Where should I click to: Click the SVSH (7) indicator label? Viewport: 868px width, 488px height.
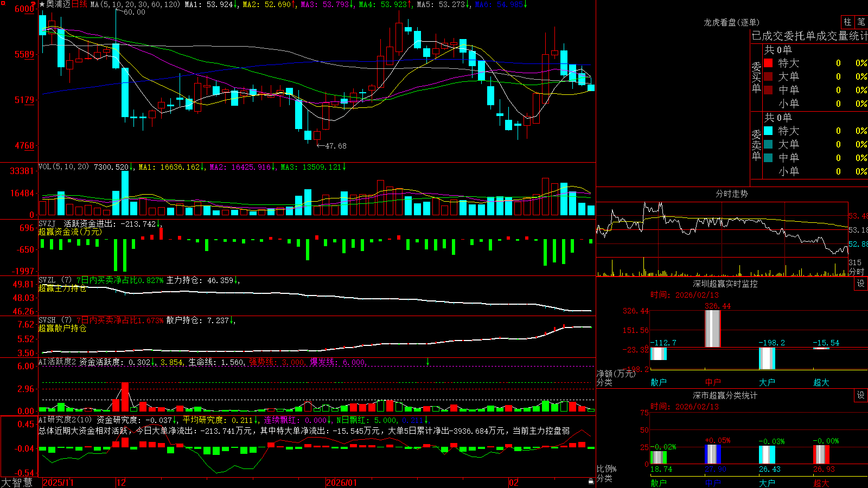coord(55,320)
